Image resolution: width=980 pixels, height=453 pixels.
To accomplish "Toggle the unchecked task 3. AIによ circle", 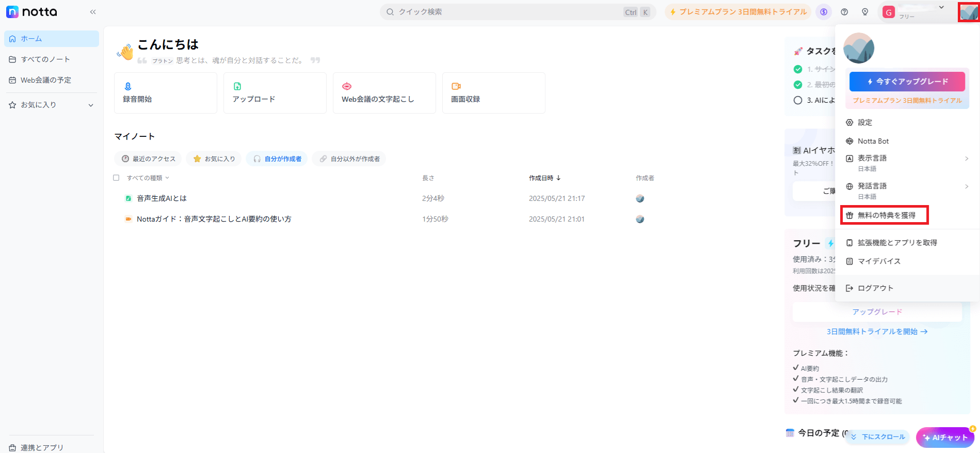I will [x=798, y=100].
